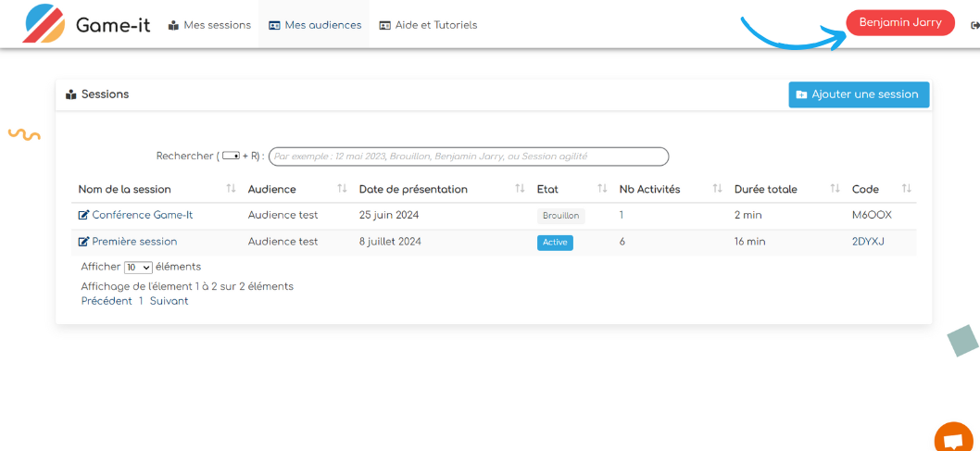Viewport: 980px width, 451px height.
Task: Sort by Nb Activités column arrows
Action: 717,189
